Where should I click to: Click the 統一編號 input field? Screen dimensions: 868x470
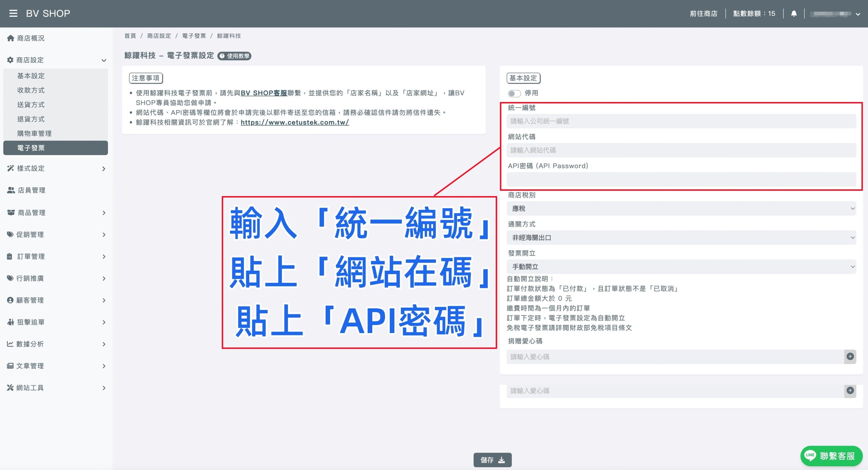click(681, 121)
